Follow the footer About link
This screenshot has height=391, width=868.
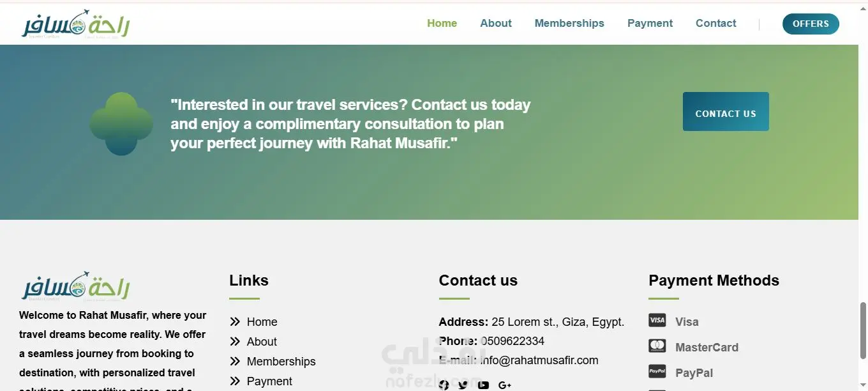pyautogui.click(x=262, y=342)
